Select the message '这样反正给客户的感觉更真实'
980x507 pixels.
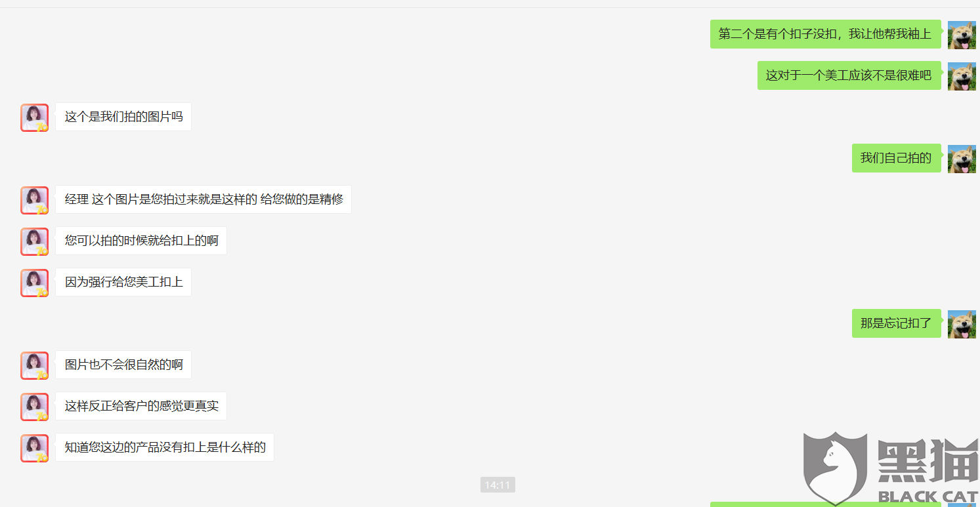pos(141,406)
